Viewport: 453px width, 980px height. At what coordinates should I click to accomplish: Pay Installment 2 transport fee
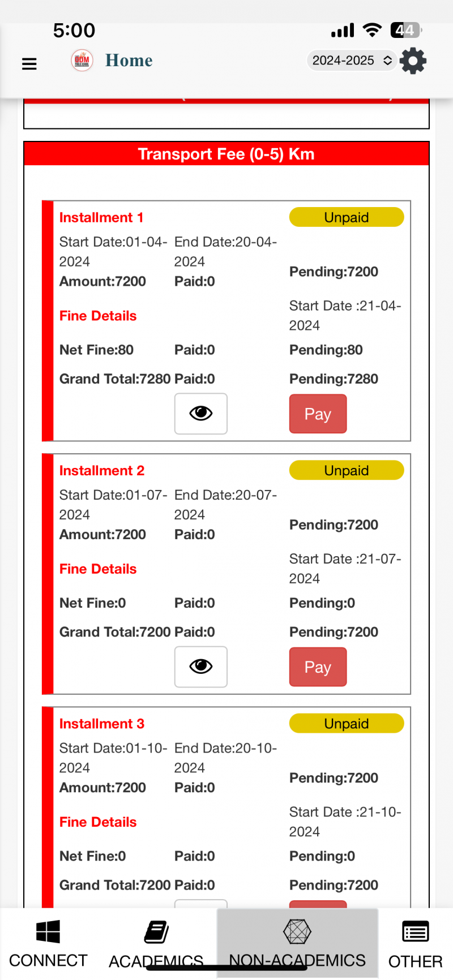click(318, 667)
